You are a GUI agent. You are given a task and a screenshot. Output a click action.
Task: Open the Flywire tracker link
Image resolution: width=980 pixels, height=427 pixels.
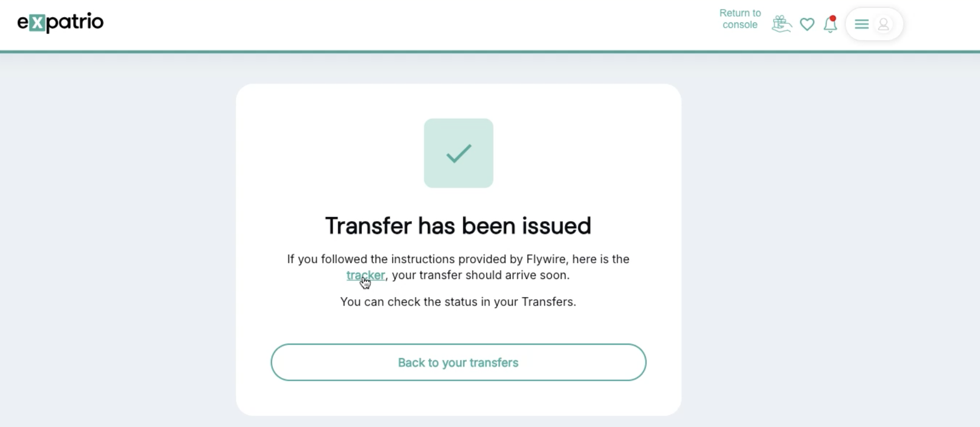pos(365,275)
